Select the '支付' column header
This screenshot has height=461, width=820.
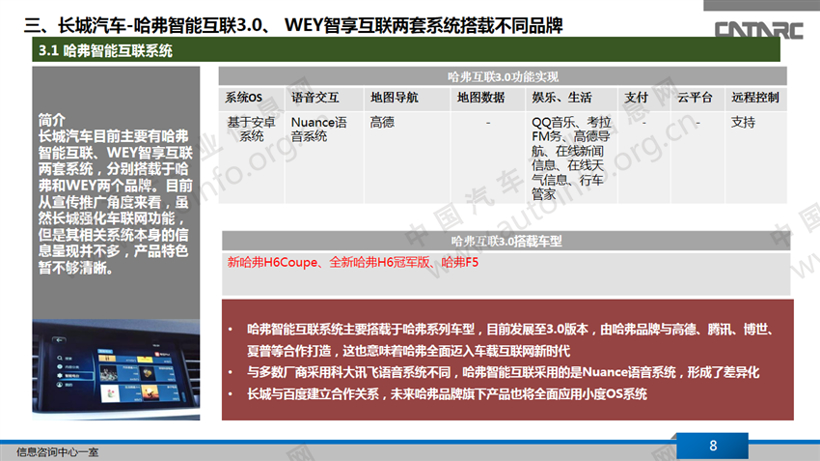(644, 98)
